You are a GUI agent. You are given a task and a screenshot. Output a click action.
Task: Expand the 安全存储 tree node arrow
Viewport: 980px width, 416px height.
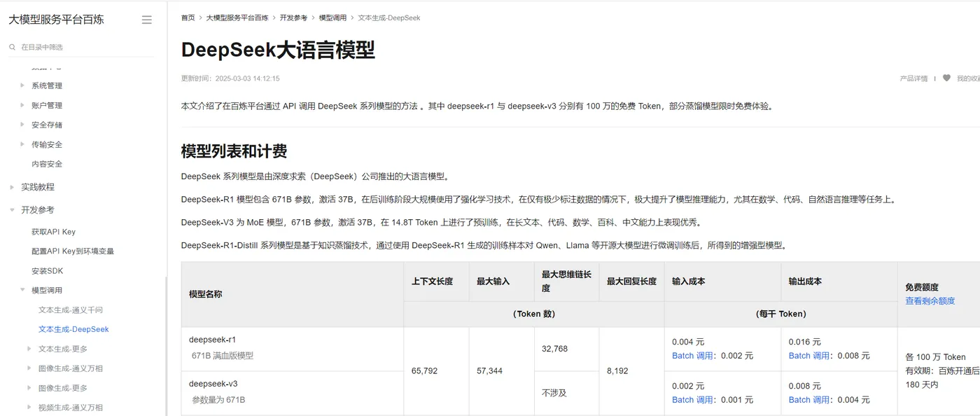pyautogui.click(x=22, y=125)
